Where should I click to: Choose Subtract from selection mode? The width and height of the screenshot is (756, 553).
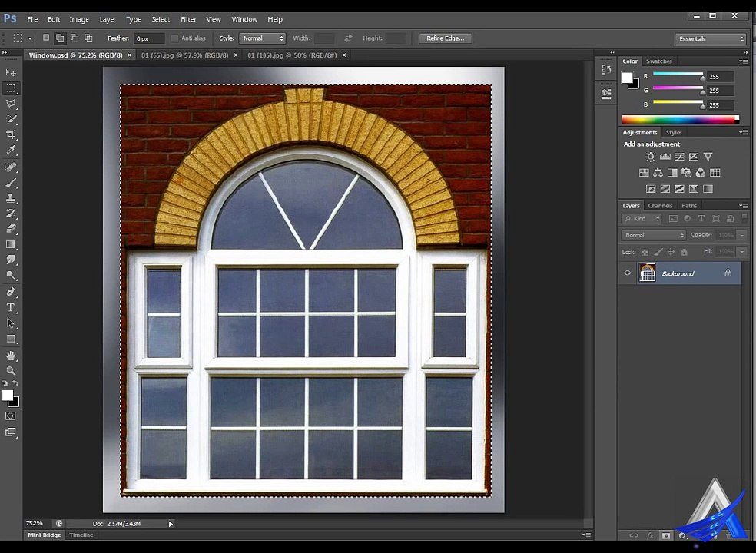pos(75,38)
